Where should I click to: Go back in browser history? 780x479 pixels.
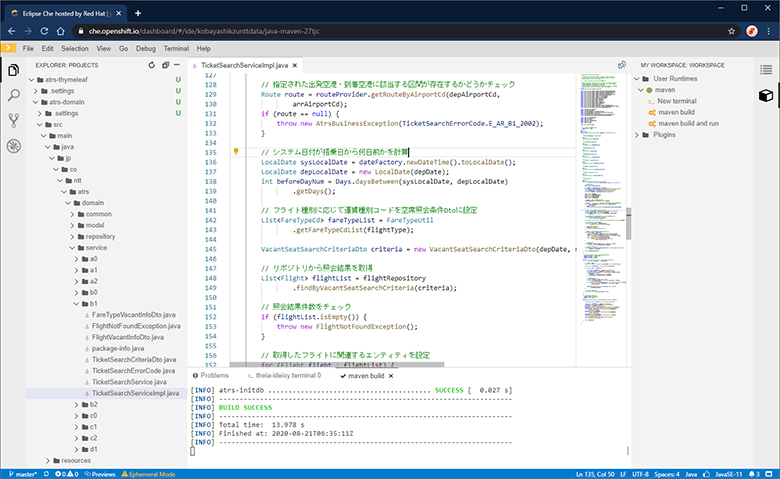coord(12,31)
